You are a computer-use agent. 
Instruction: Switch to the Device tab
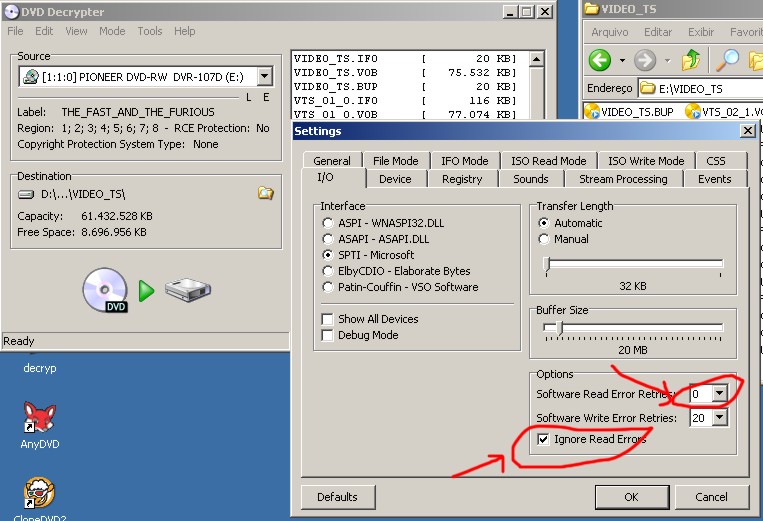pyautogui.click(x=395, y=179)
